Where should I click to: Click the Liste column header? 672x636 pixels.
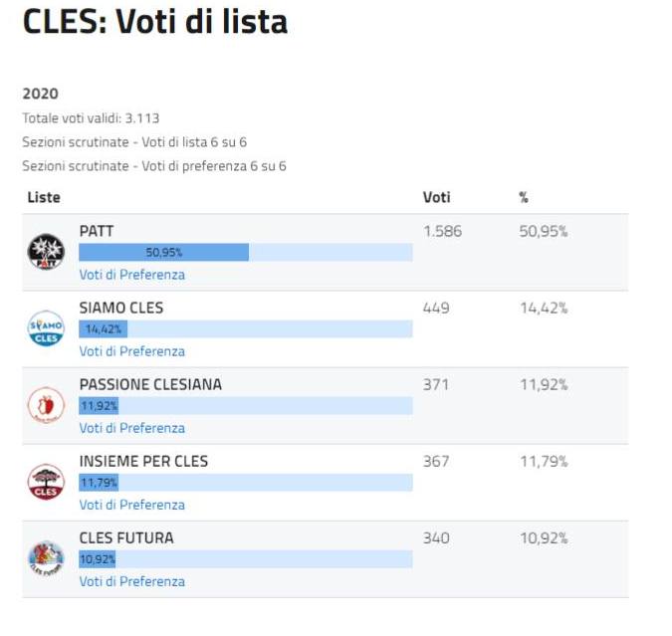[x=44, y=198]
